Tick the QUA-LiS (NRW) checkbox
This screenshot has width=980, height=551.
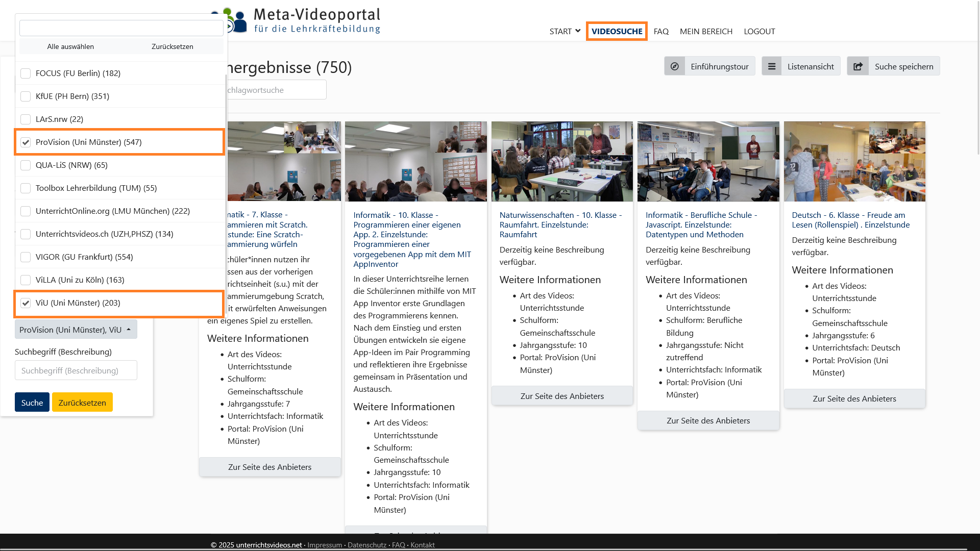[26, 165]
